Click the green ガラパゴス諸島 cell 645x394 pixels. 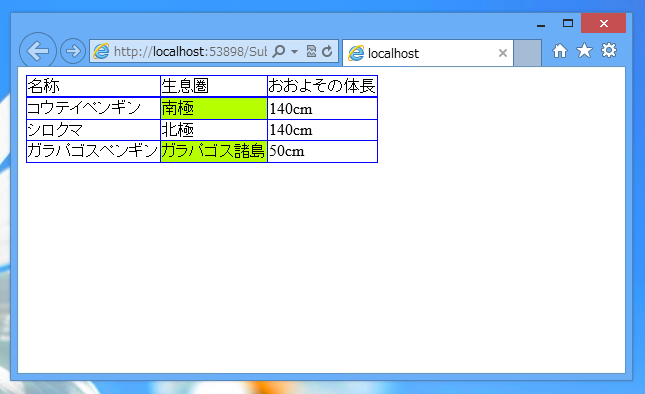(213, 151)
